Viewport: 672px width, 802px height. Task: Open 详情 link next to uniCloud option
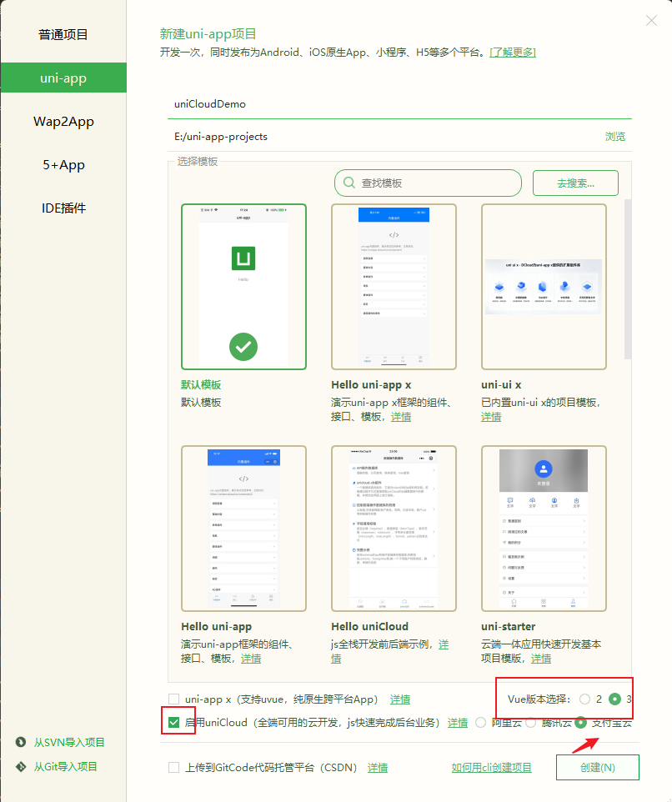[458, 723]
